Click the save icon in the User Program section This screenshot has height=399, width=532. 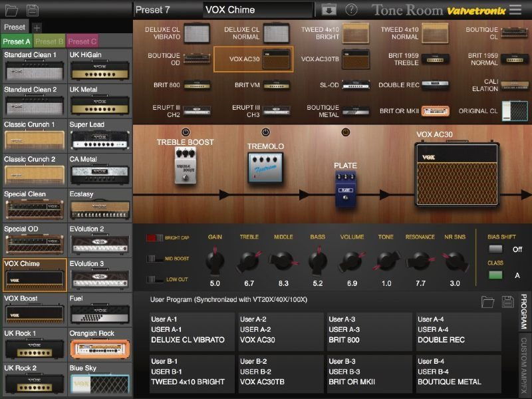(x=508, y=301)
